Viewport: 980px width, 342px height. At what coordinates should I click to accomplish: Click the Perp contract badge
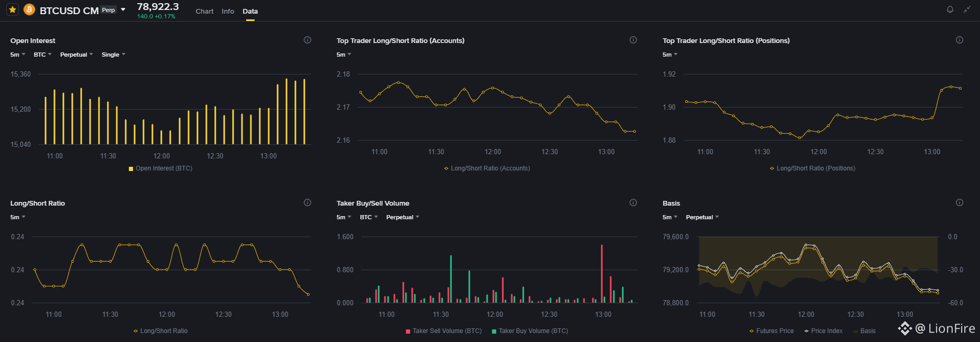pos(108,10)
